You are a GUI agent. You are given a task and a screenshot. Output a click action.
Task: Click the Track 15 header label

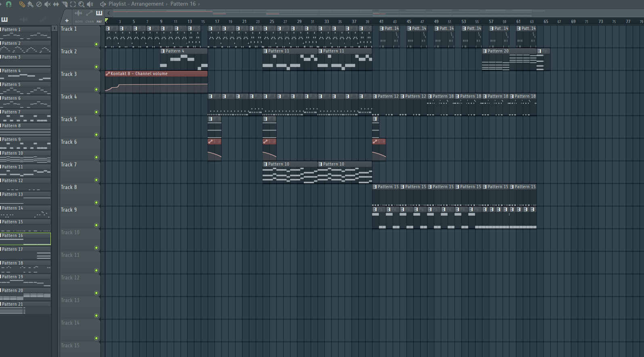(x=70, y=346)
